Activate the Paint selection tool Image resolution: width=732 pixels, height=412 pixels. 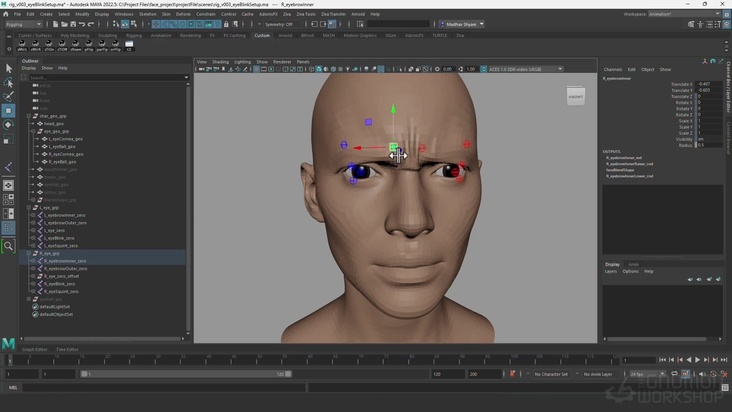8,97
